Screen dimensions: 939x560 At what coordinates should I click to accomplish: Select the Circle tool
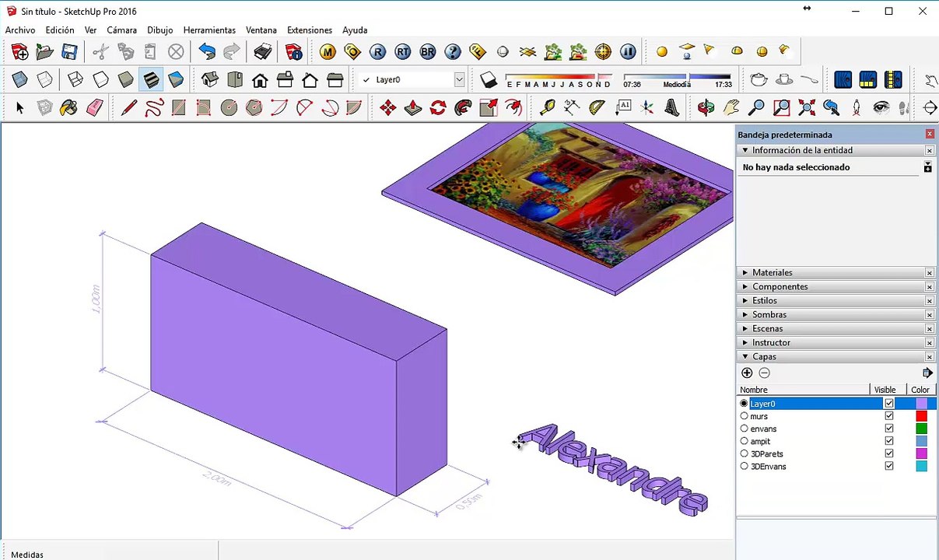(x=229, y=107)
